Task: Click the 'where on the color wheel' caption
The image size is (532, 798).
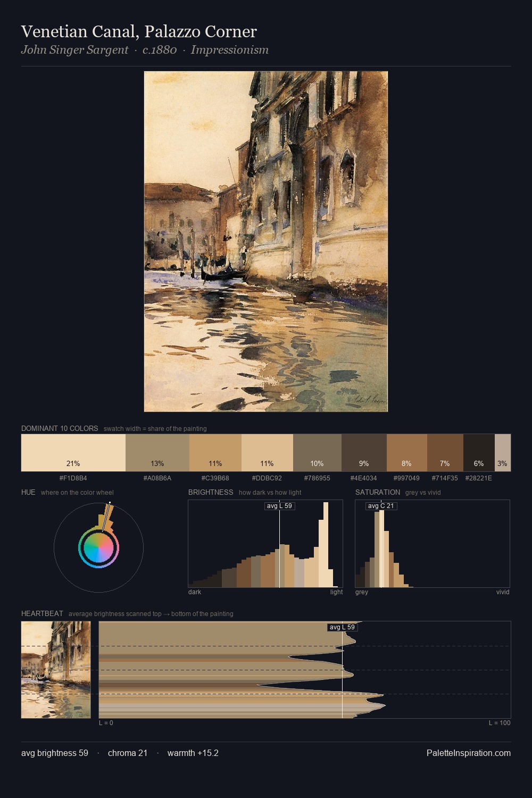Action: pos(77,493)
